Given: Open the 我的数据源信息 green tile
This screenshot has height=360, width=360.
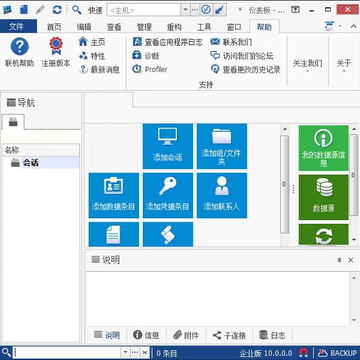Looking at the screenshot, I should (323, 148).
